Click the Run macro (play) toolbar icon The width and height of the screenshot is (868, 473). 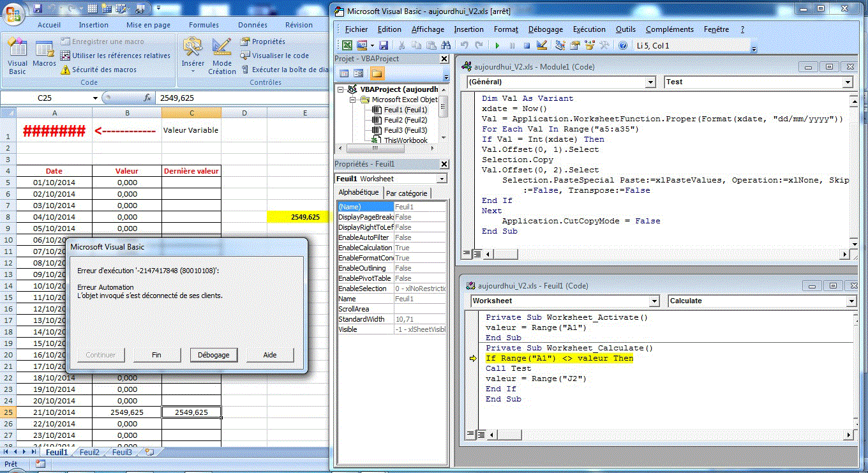(496, 46)
